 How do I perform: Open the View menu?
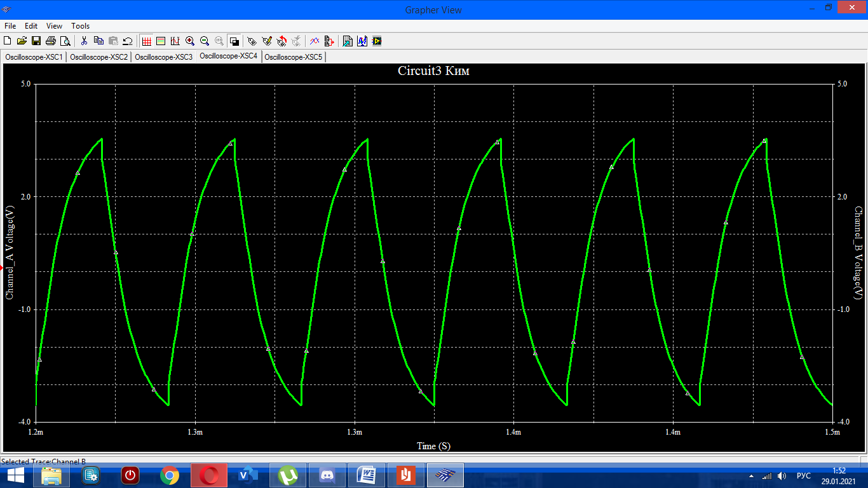54,26
